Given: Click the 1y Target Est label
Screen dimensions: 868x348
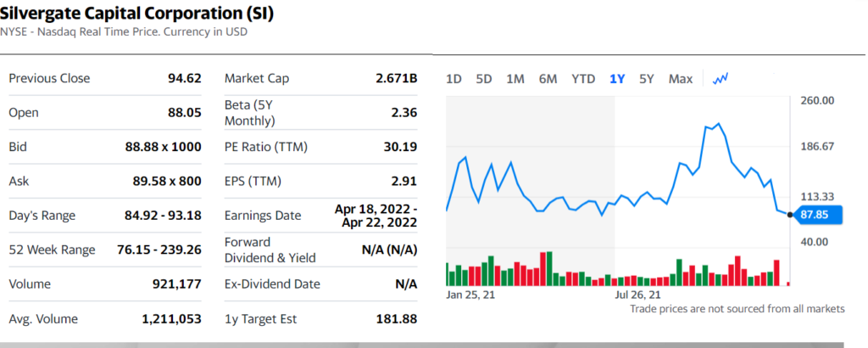Looking at the screenshot, I should (x=260, y=318).
